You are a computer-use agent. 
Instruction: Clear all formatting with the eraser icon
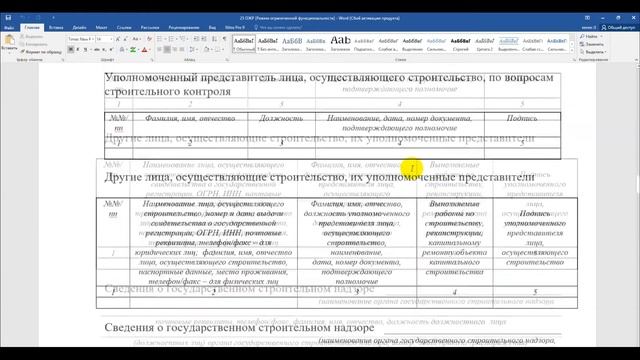click(x=149, y=39)
